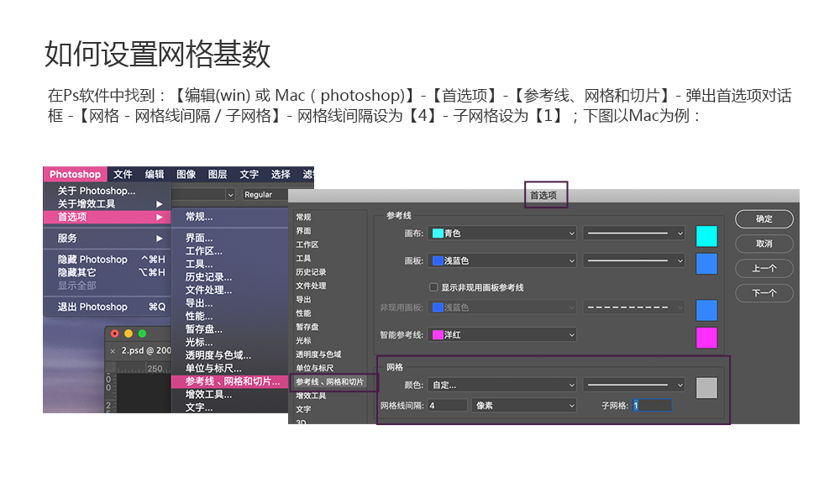Click the magenta smart guides color swatch
This screenshot has height=504, width=840.
pyautogui.click(x=706, y=338)
